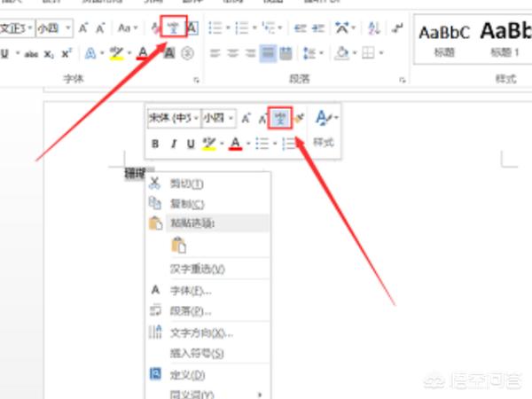Choose 段落(P)... from the context menu

tap(190, 311)
